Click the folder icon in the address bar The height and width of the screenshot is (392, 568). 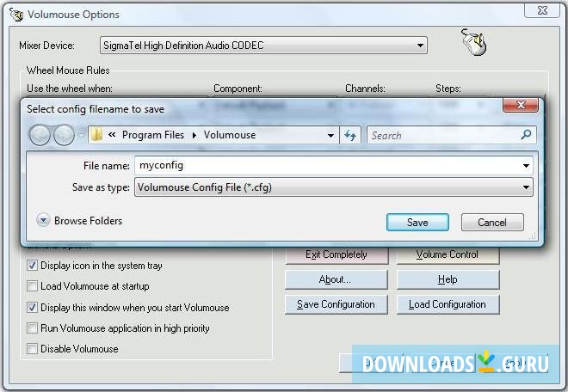(96, 135)
